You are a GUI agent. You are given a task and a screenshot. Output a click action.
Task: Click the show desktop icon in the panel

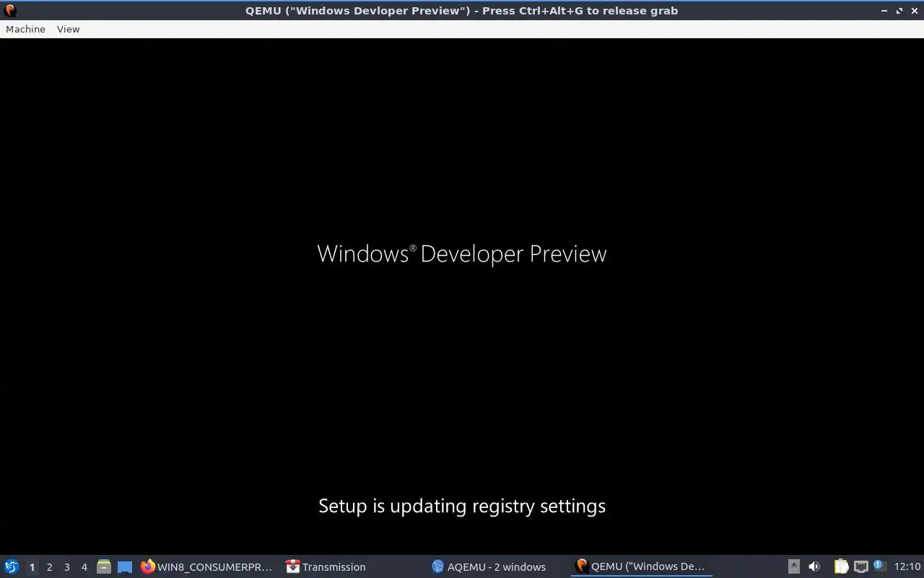(125, 567)
